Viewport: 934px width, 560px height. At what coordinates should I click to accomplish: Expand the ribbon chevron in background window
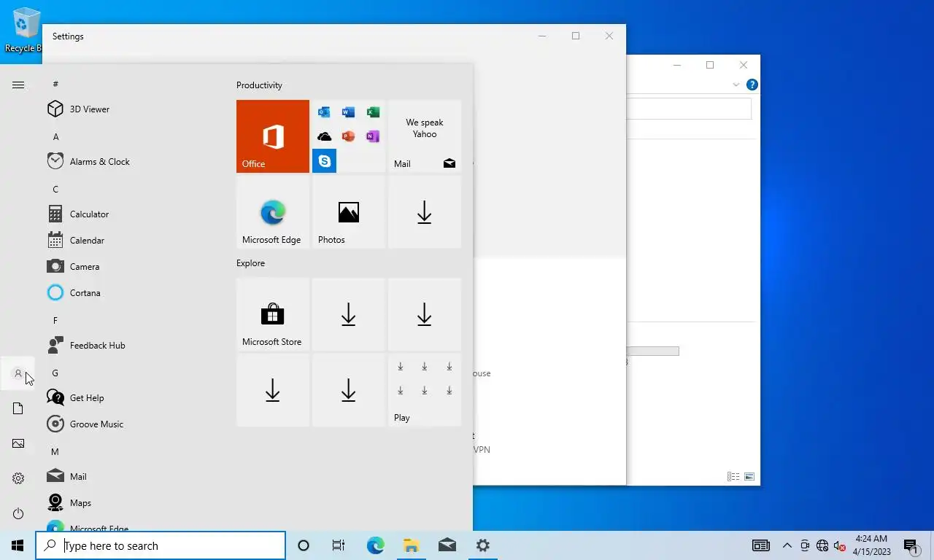tap(736, 85)
